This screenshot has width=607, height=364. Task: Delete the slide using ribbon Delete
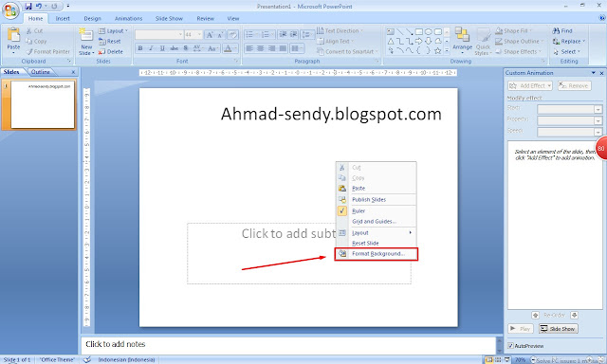111,52
